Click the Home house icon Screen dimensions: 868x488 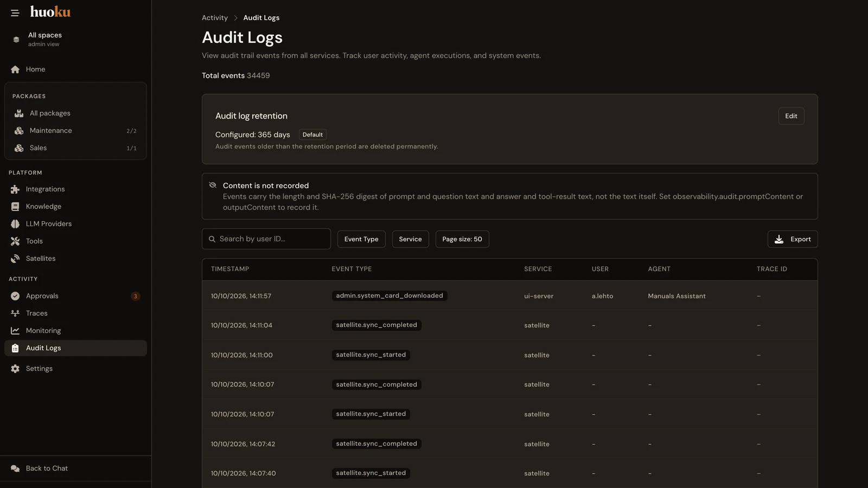coord(15,69)
